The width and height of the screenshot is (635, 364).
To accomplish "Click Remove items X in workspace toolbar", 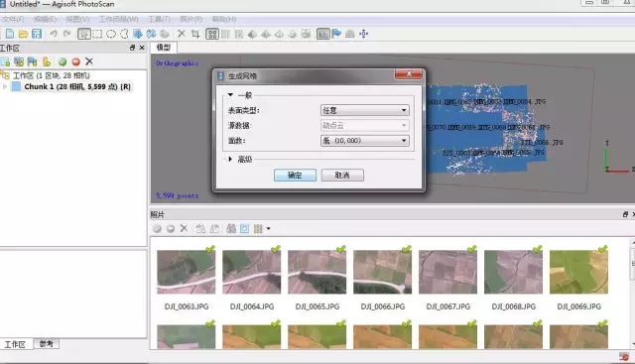I will (x=89, y=61).
